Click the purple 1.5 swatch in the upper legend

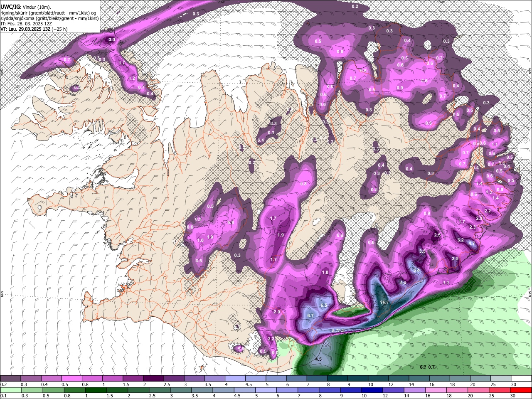click(133, 378)
